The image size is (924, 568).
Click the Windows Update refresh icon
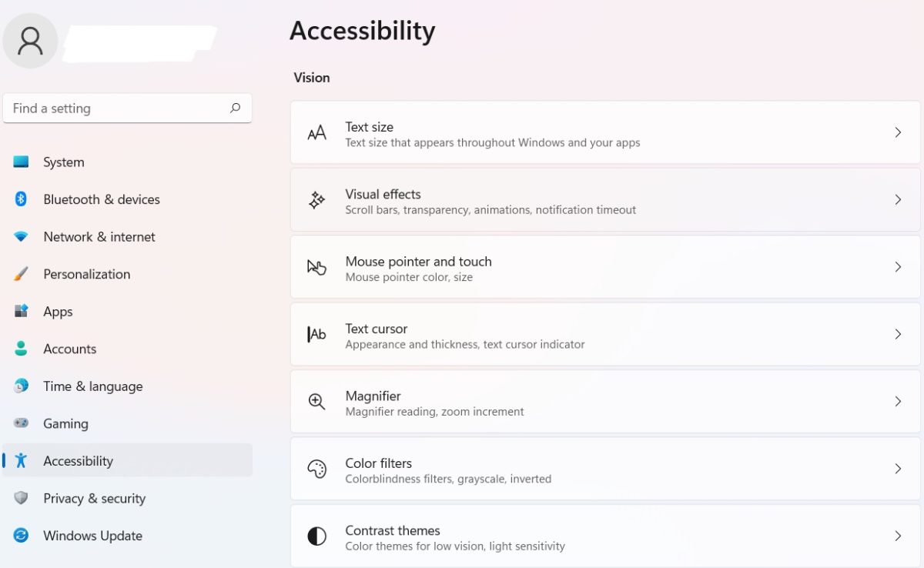(21, 536)
